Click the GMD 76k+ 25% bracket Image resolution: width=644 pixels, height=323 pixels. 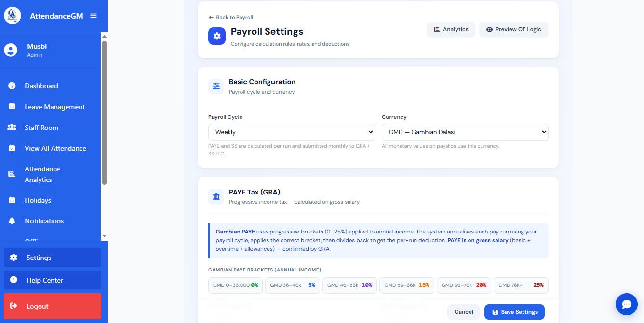pos(521,285)
